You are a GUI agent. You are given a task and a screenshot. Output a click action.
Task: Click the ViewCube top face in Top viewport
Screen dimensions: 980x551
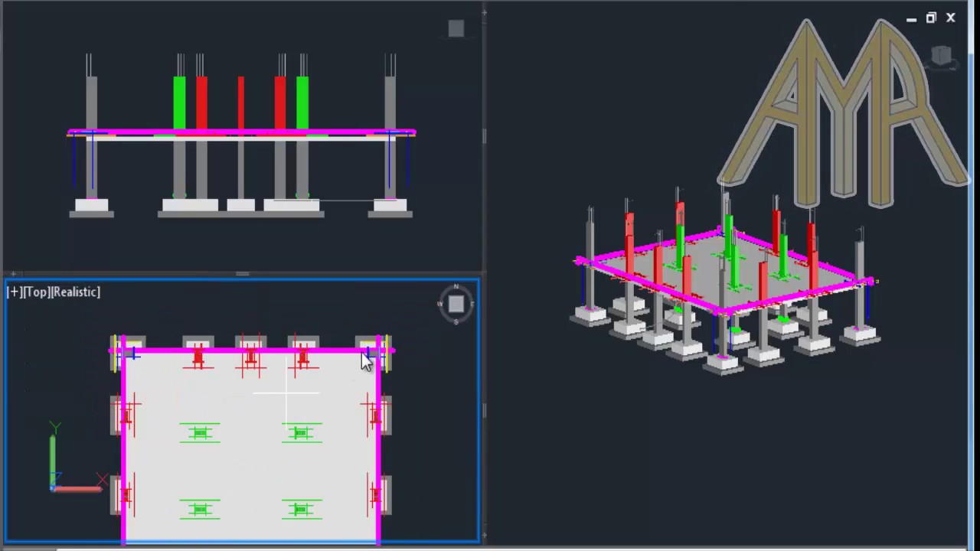pyautogui.click(x=456, y=304)
